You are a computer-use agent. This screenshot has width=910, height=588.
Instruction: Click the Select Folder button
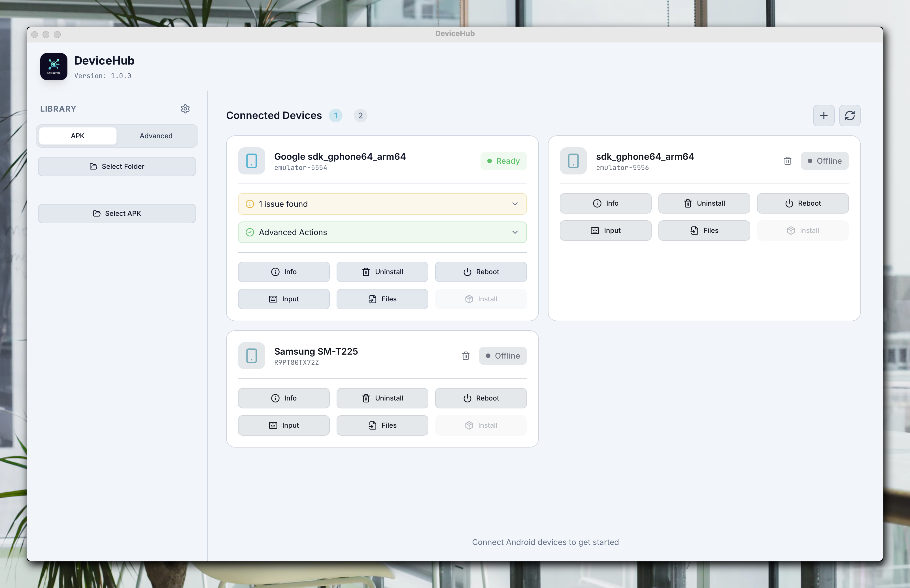117,167
